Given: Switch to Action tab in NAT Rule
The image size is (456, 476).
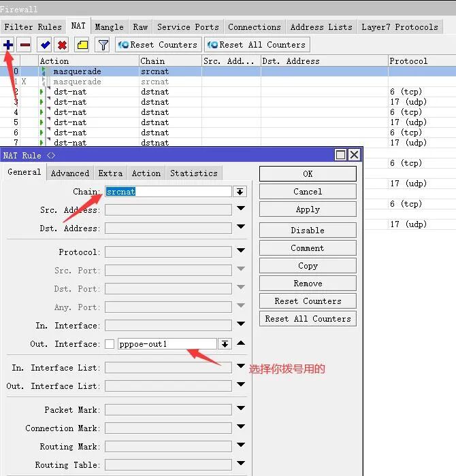Looking at the screenshot, I should (146, 173).
